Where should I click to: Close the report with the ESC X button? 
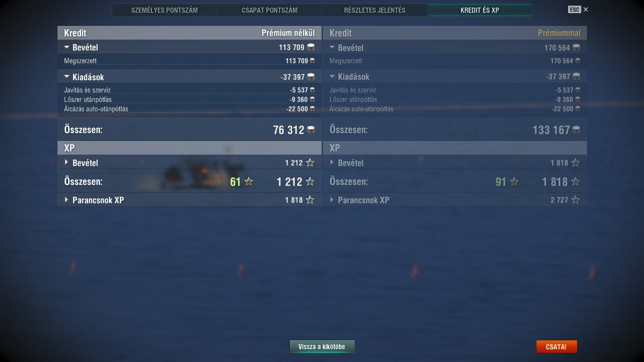click(x=578, y=9)
